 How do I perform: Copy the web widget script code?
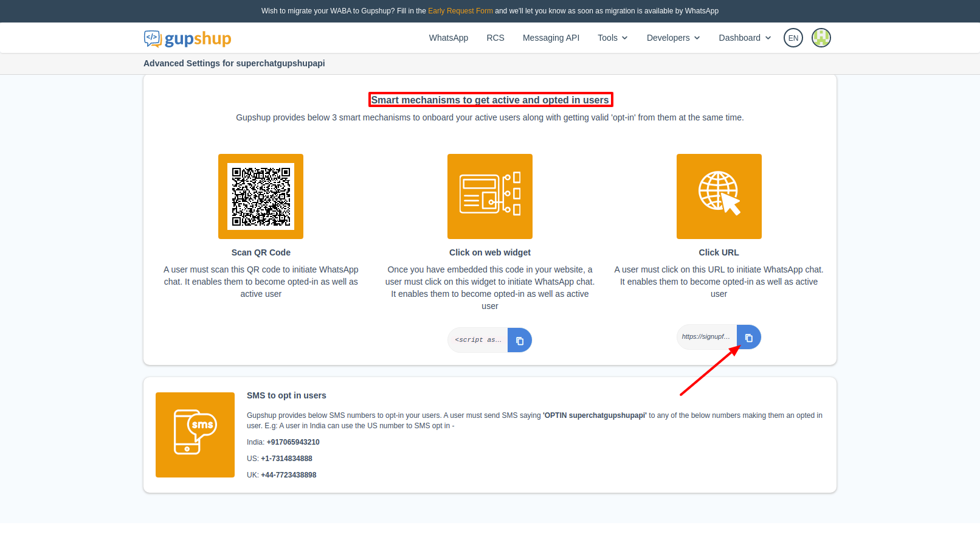pyautogui.click(x=520, y=340)
